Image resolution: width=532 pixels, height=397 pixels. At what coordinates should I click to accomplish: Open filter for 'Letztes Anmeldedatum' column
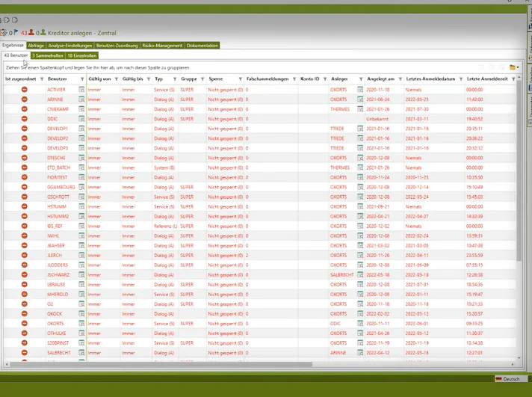tap(461, 79)
